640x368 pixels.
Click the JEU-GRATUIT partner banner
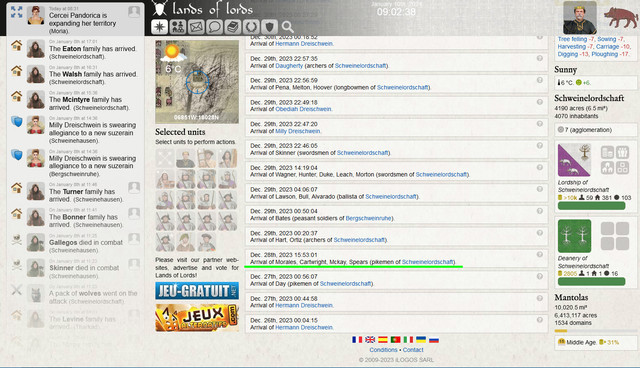click(197, 291)
